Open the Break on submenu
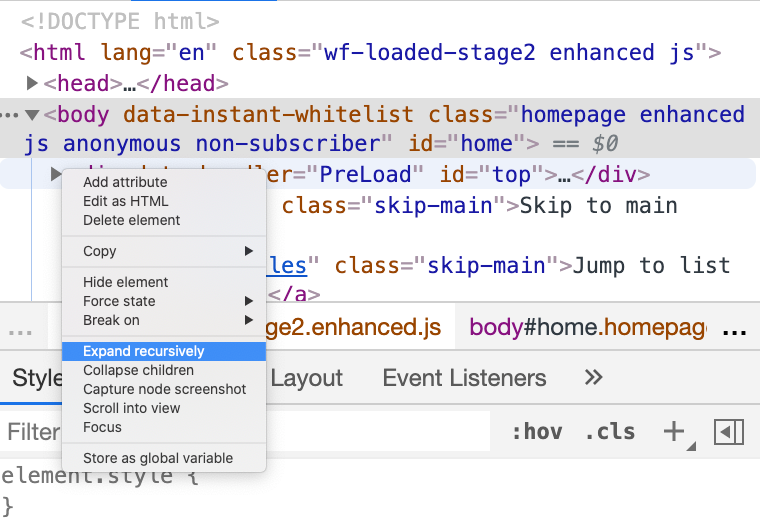Image resolution: width=760 pixels, height=526 pixels. coord(164,320)
